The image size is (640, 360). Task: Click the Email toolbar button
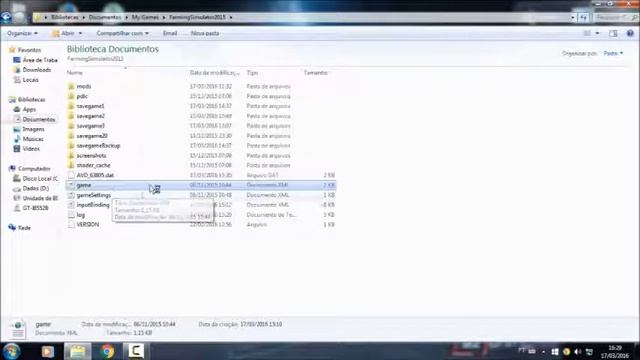tap(170, 33)
